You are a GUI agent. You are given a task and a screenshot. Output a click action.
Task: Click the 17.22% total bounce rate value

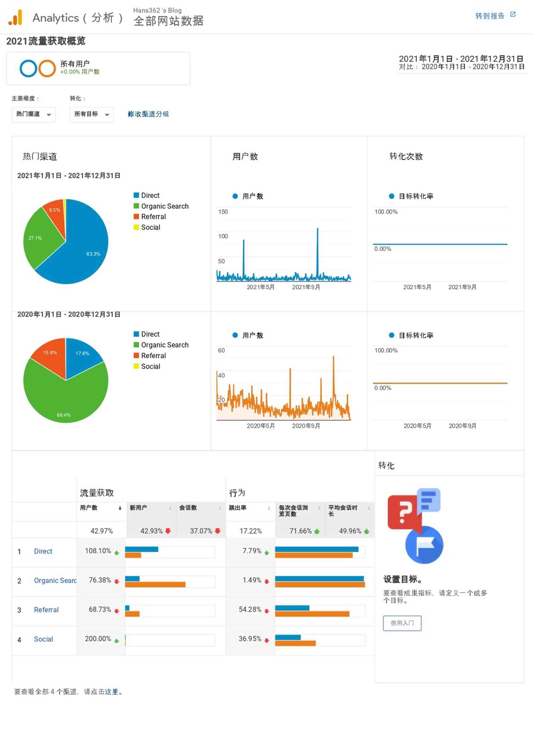pyautogui.click(x=250, y=531)
